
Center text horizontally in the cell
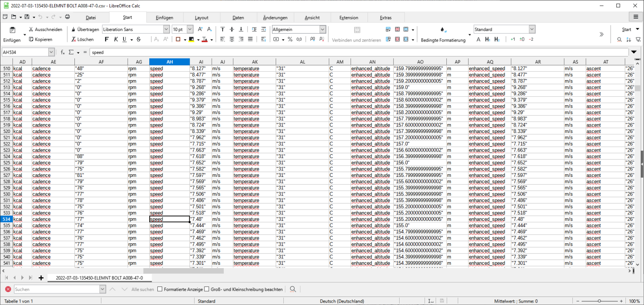[232, 39]
